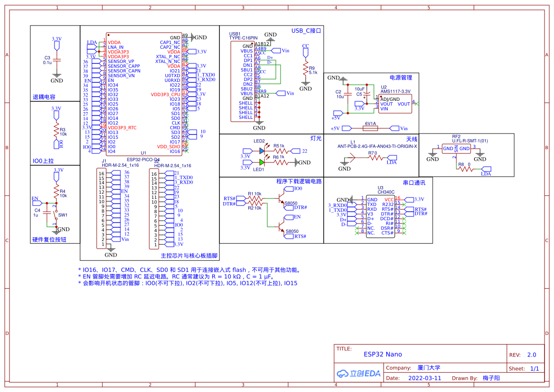
Task: Select the R6 1k resistor symbol
Action: pos(281,163)
